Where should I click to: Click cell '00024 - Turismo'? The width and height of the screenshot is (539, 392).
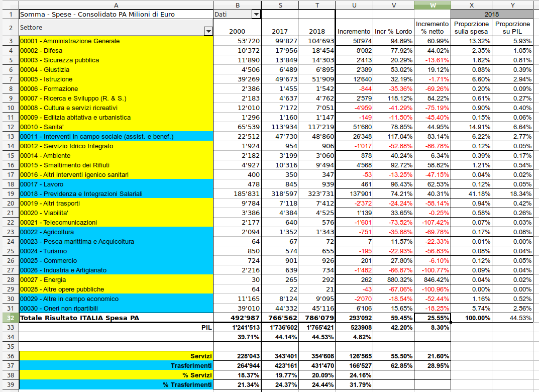coord(116,251)
